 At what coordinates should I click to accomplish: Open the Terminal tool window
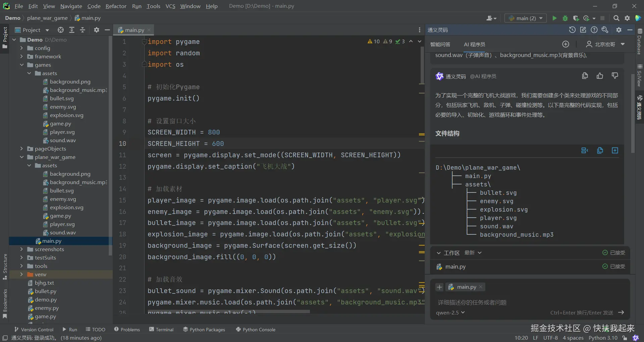click(161, 330)
